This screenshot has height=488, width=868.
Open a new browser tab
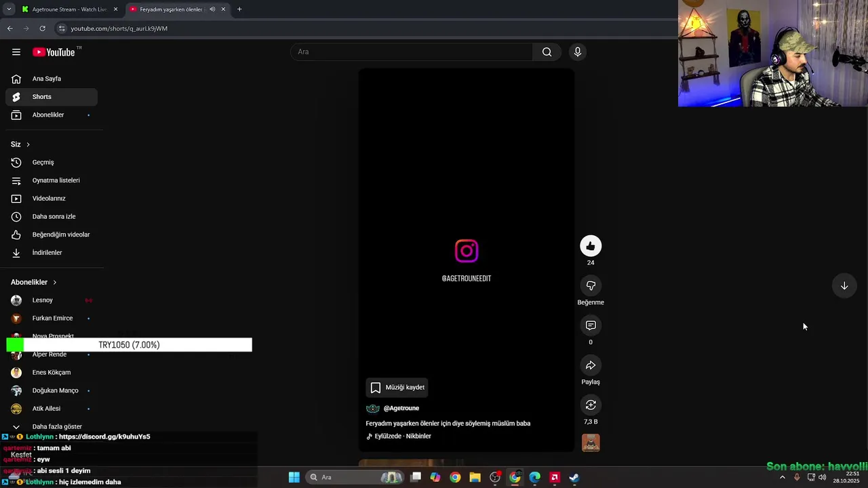pyautogui.click(x=239, y=9)
